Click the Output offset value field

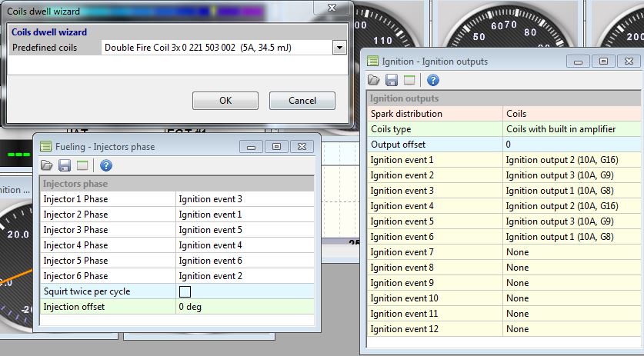tap(572, 145)
